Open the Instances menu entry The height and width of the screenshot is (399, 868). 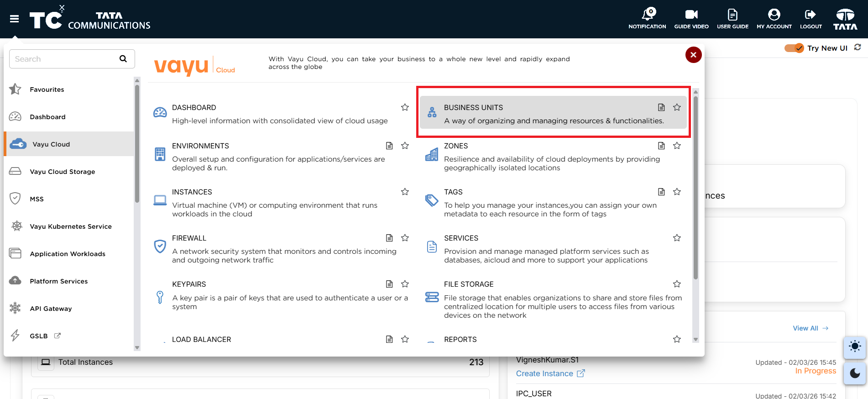[282, 202]
